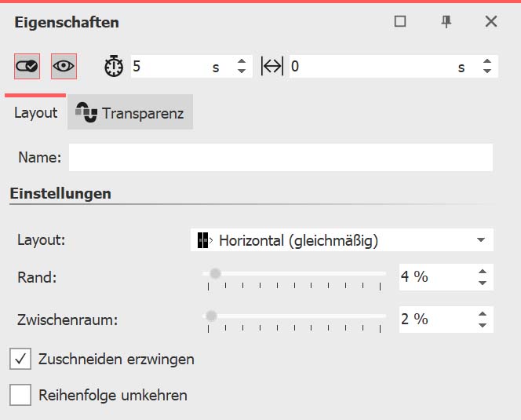Open the Layout dropdown list

[481, 240]
